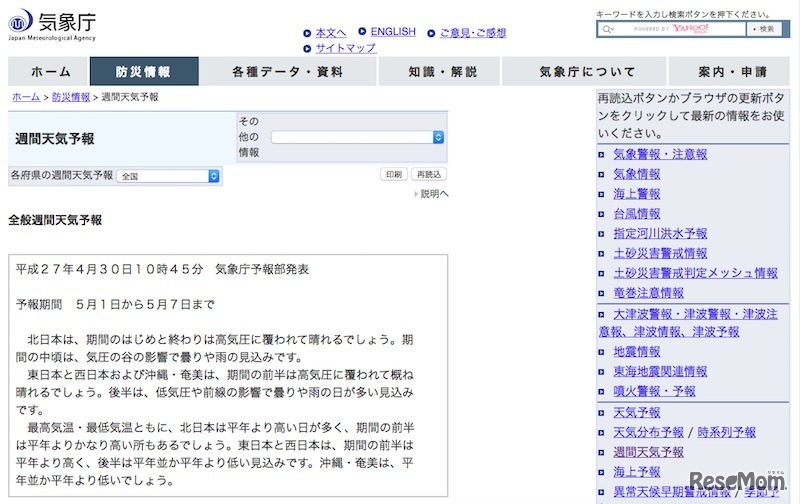Open 海上予報 sidebar link
The image size is (800, 504).
pos(637,472)
